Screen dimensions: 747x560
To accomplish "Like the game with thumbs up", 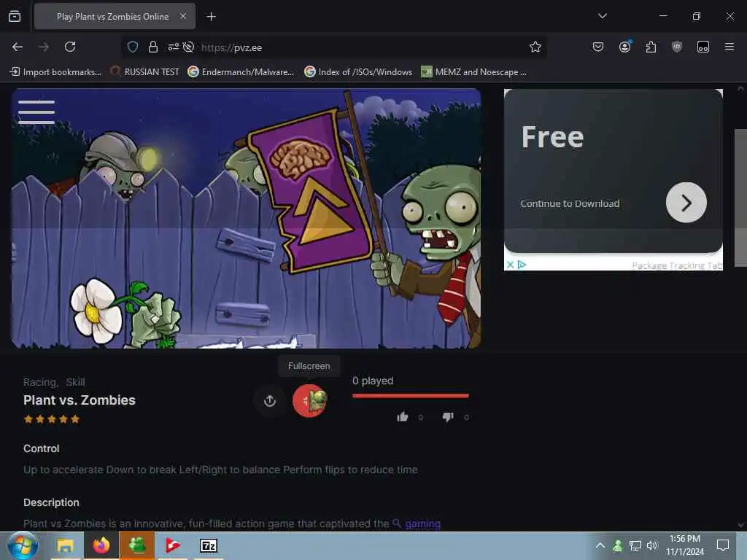I will [x=403, y=417].
